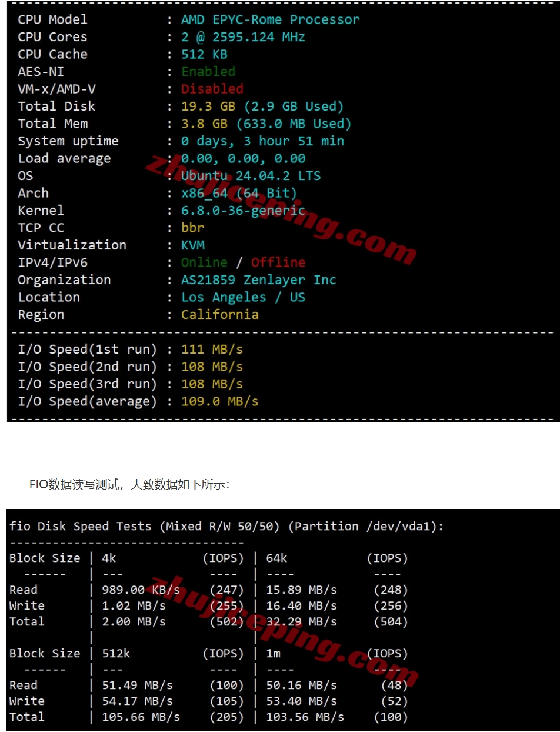560x732 pixels.
Task: Select the kernel version 6.8.0-36-generic
Action: [243, 211]
